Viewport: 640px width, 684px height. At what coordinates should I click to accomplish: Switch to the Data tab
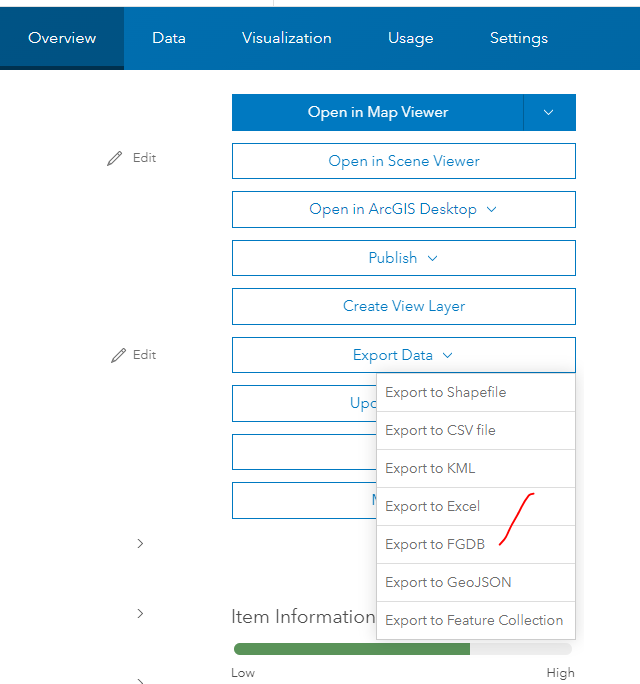169,38
